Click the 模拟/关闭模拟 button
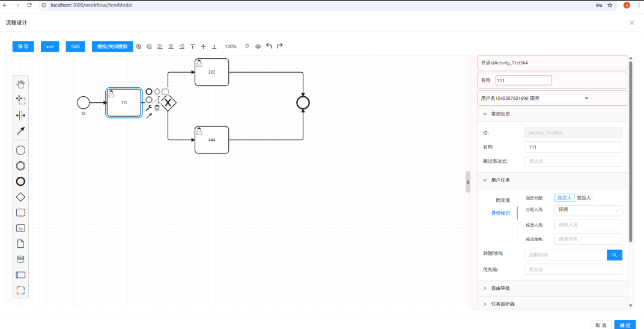 coord(112,46)
